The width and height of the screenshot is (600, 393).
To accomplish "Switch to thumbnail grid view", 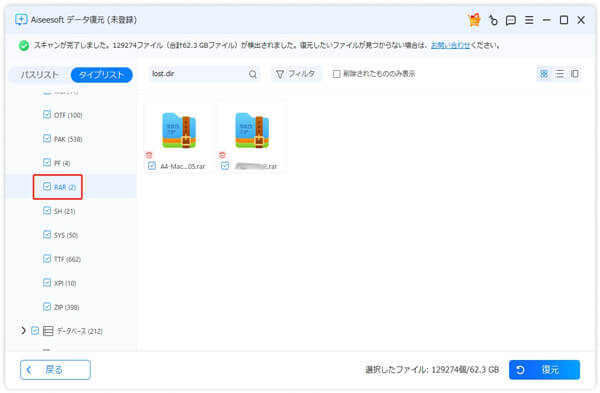I will coord(544,74).
